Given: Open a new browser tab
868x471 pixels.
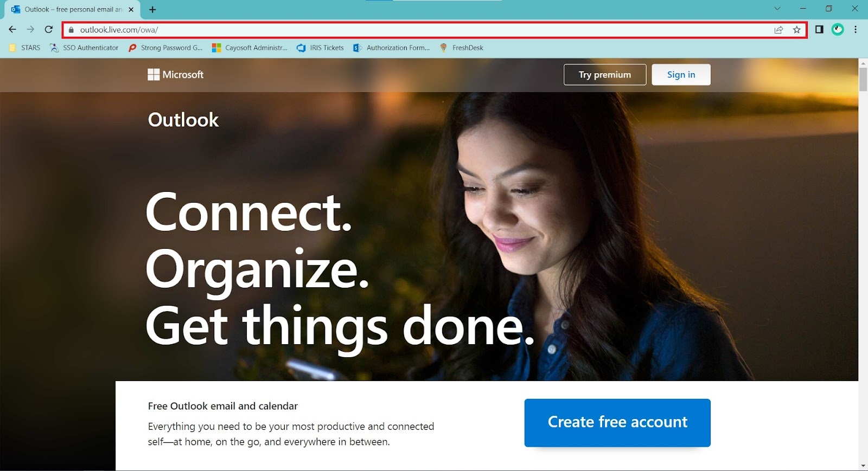Looking at the screenshot, I should tap(152, 9).
